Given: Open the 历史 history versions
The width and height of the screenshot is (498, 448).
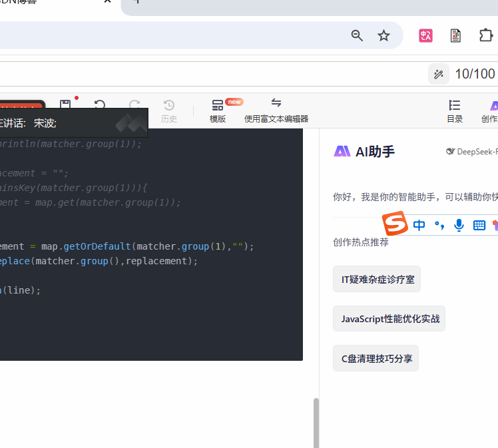Looking at the screenshot, I should click(168, 111).
